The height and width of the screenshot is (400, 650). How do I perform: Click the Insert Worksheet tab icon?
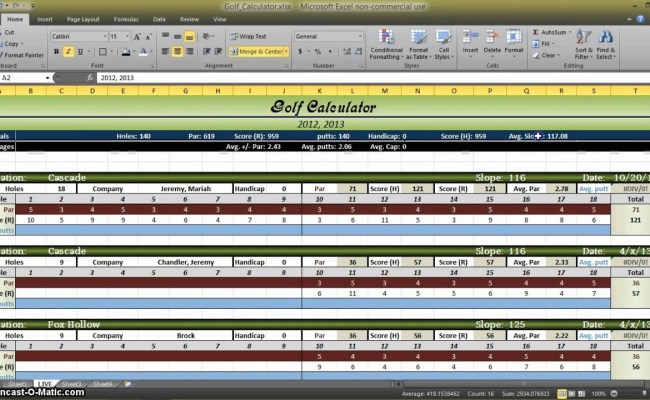click(x=128, y=384)
